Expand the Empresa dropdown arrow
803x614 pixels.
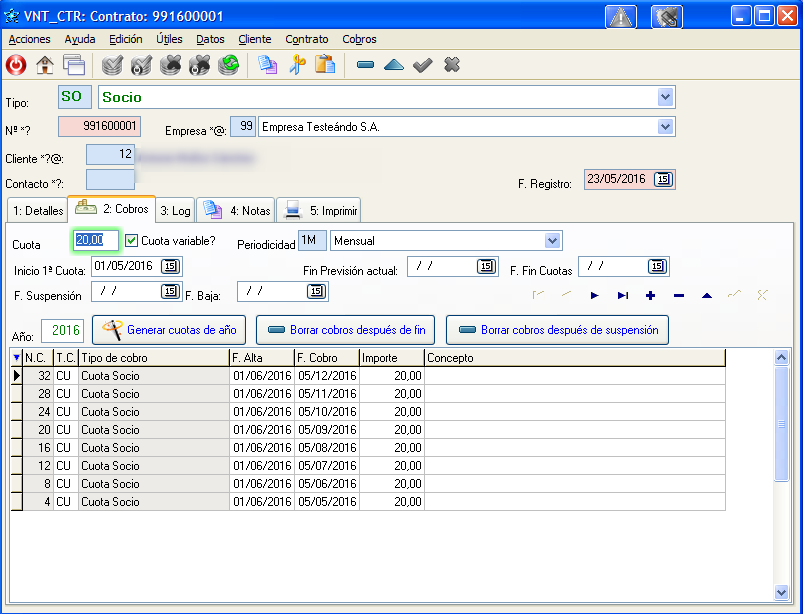[x=665, y=126]
